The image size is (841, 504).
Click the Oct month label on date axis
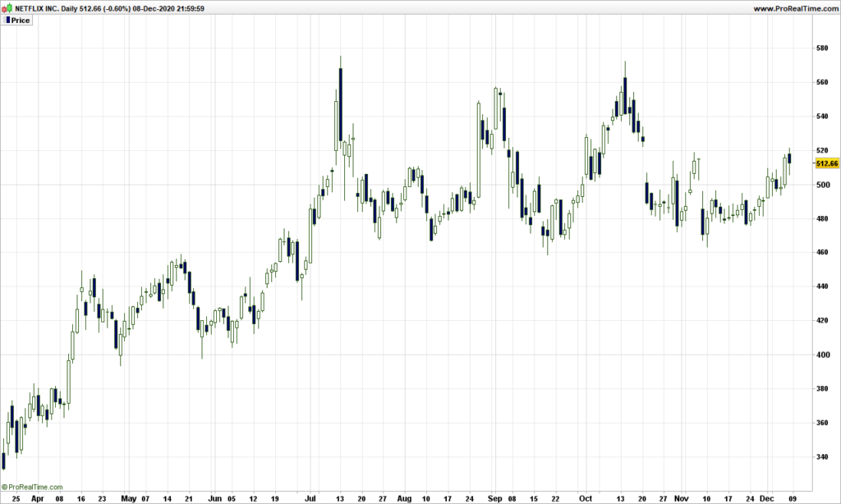pos(585,498)
